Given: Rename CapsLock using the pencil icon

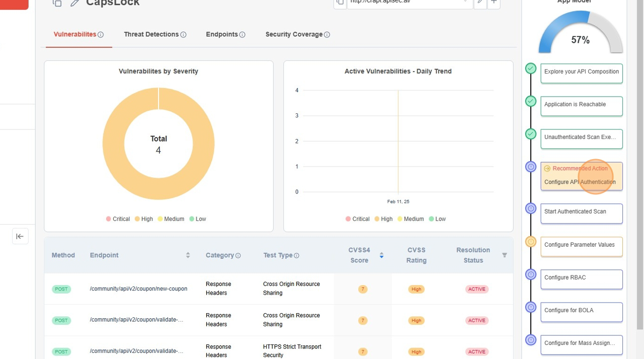Looking at the screenshot, I should 73,3.
